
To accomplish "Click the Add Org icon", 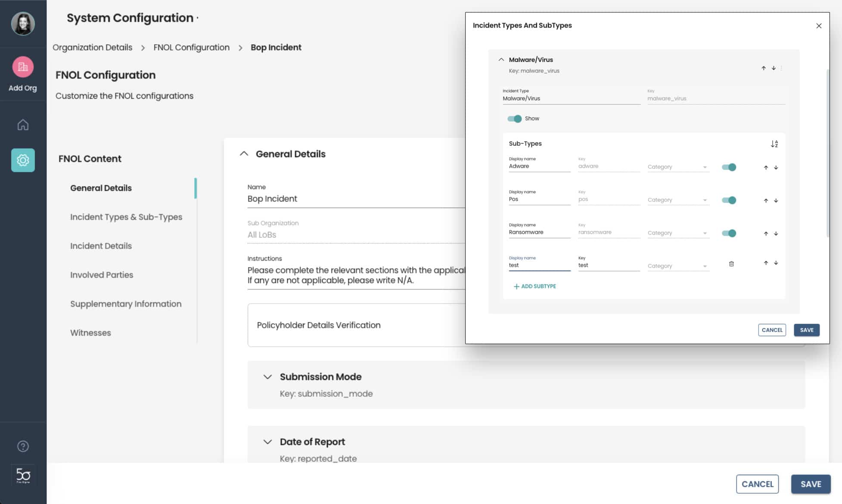I will (23, 67).
